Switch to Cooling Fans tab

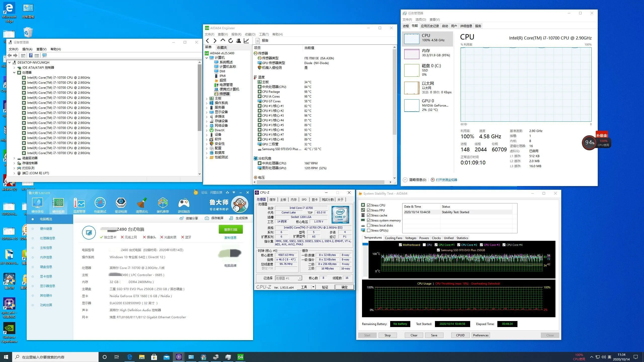coord(393,238)
